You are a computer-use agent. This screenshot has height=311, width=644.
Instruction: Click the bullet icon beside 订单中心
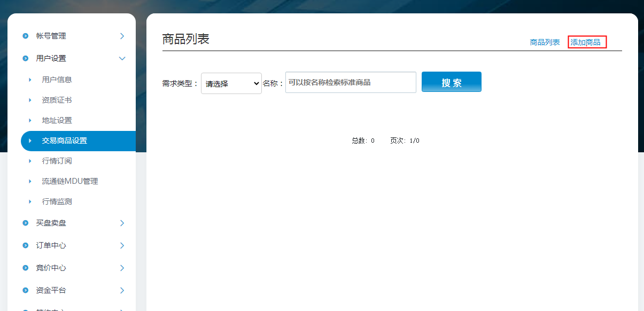click(x=25, y=246)
